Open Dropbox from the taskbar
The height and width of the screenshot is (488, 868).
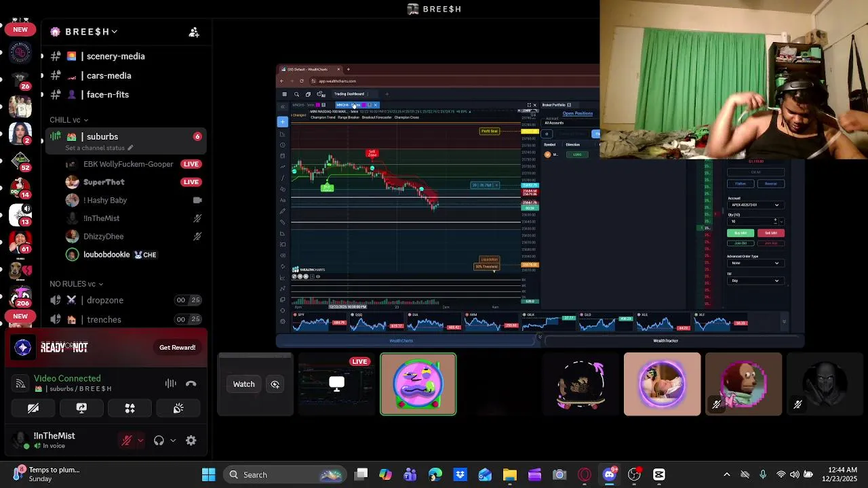tap(460, 474)
